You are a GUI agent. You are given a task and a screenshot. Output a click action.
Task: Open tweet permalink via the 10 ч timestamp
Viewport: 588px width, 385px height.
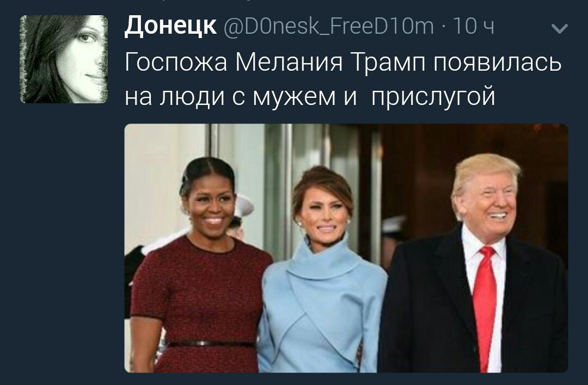click(474, 26)
